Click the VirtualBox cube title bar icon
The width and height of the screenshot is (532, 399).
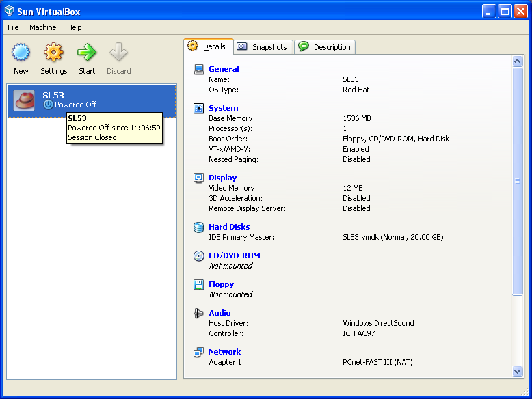tap(9, 11)
